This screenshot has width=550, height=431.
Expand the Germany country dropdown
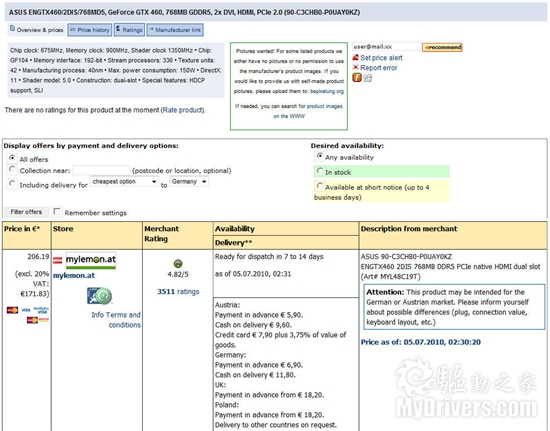tap(189, 182)
